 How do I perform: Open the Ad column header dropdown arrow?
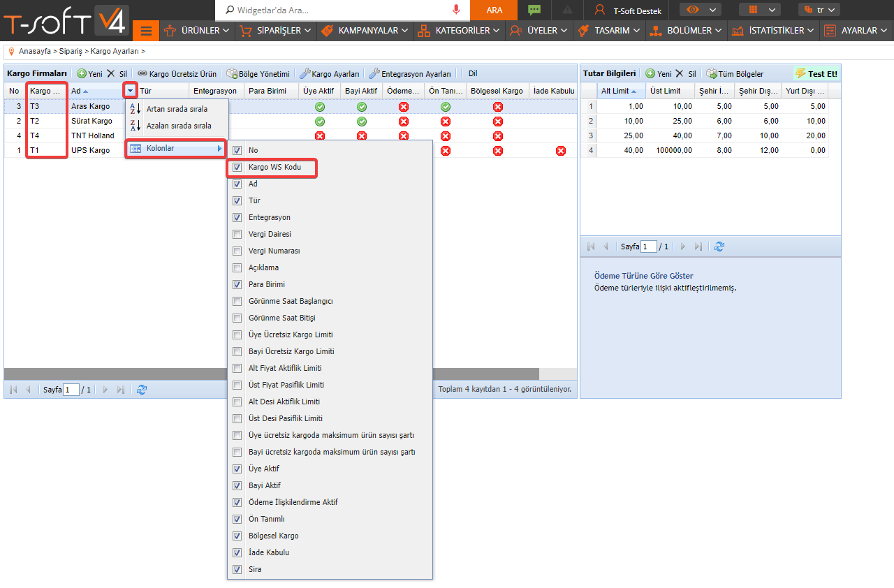click(x=131, y=91)
